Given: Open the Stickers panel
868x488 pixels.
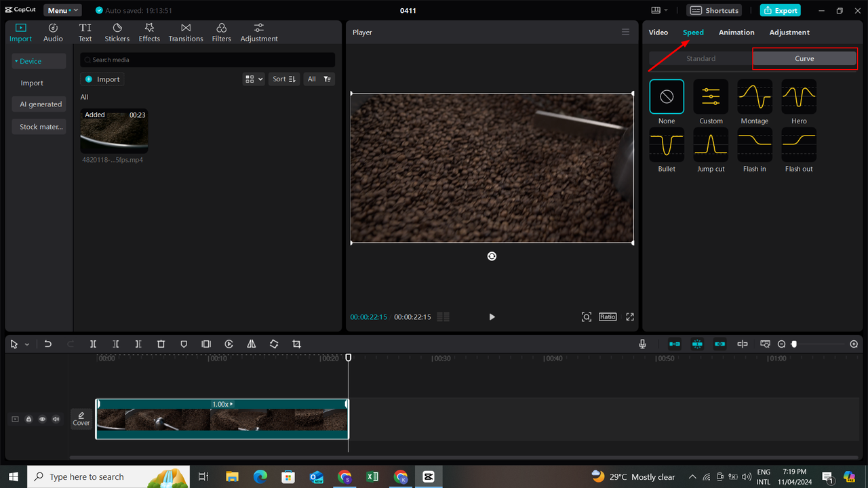Looking at the screenshot, I should (x=117, y=32).
